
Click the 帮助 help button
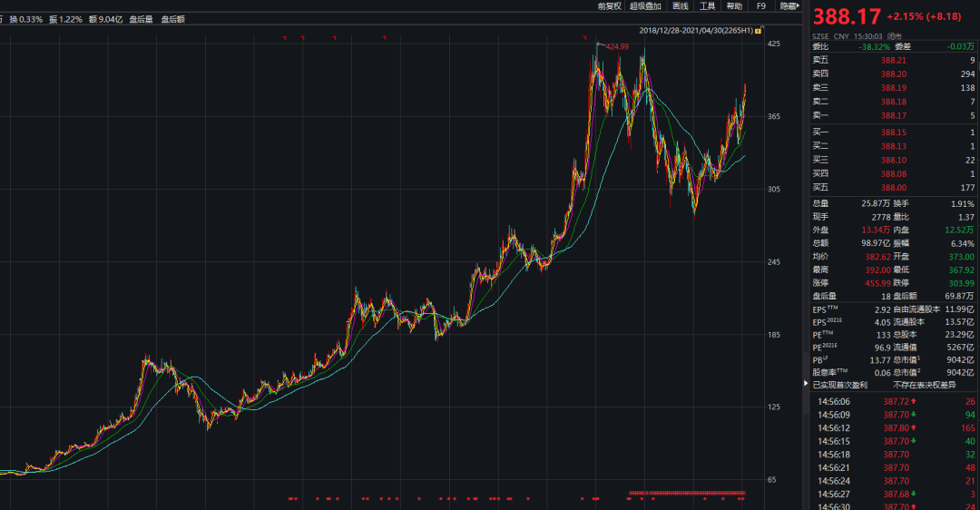(x=734, y=6)
